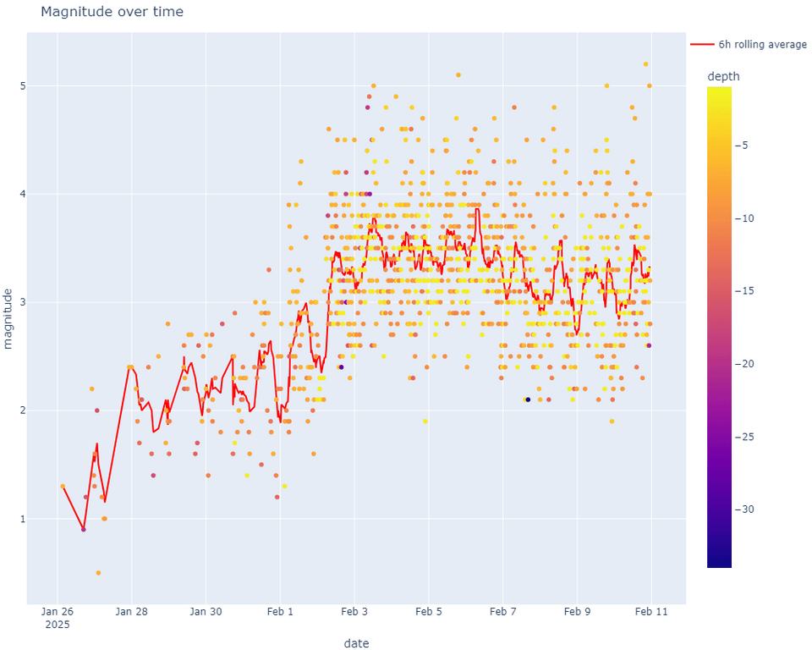Click the y-axis tick label '3'
The image size is (812, 650).
(23, 302)
